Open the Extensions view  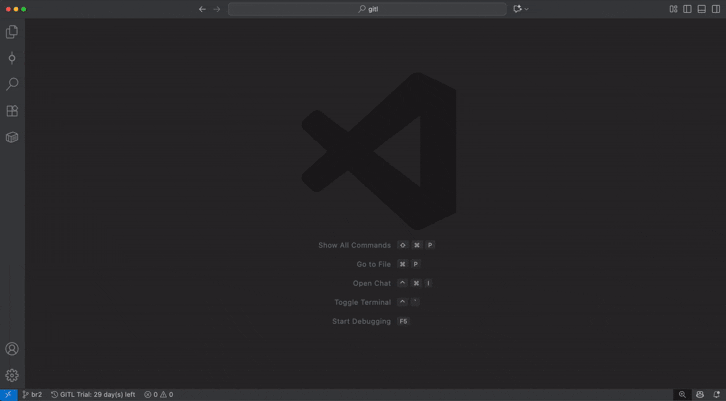point(12,111)
